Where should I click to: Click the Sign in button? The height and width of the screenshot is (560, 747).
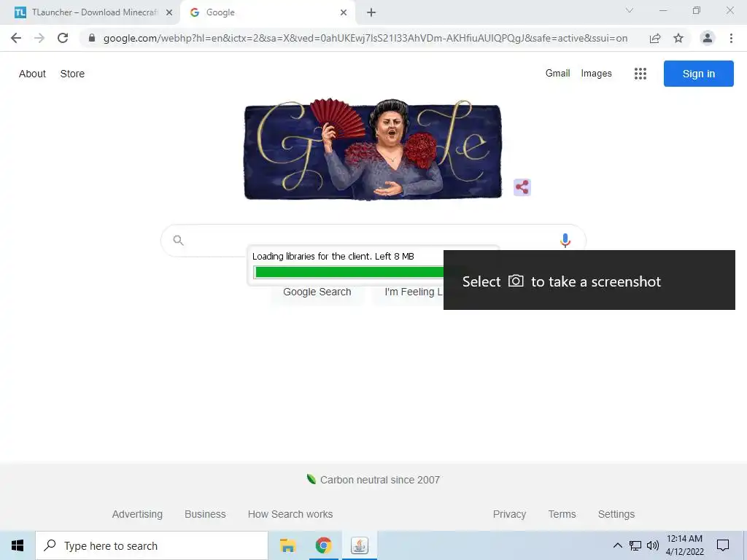698,74
